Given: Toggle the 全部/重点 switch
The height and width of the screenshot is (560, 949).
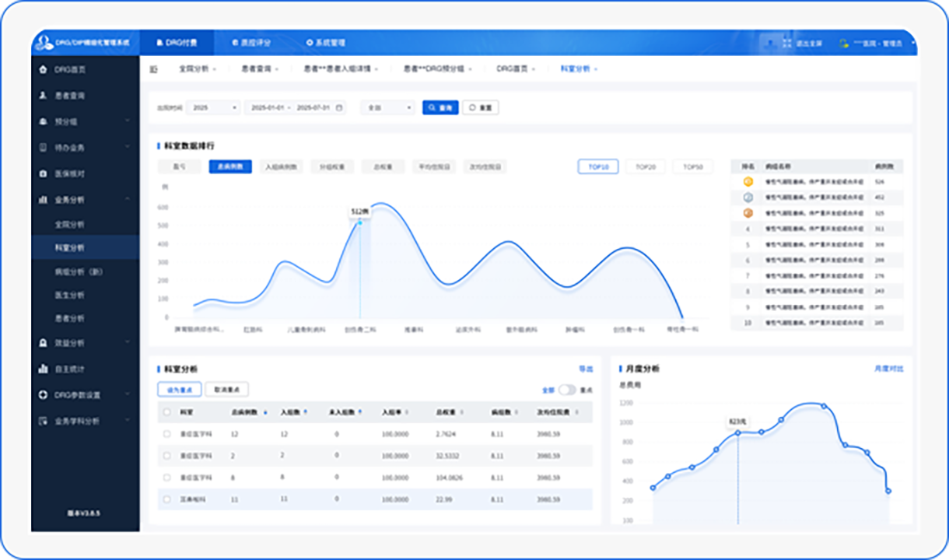Looking at the screenshot, I should [567, 390].
